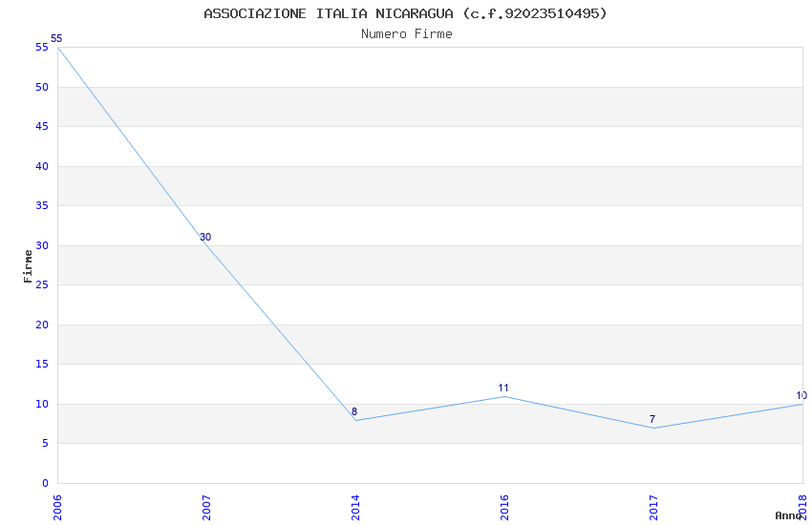Click y-axis tick label 35
Viewport: 812px width, 525px height.
tap(42, 206)
